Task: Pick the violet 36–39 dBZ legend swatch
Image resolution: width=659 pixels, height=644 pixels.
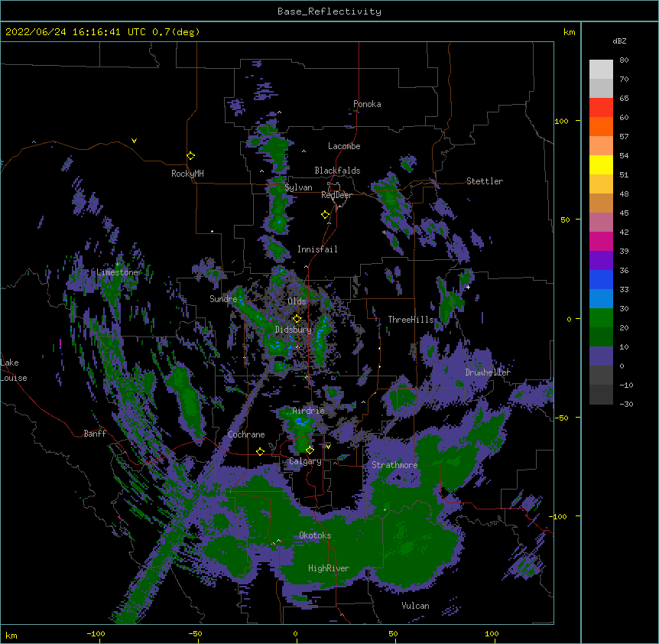Action: pyautogui.click(x=601, y=261)
